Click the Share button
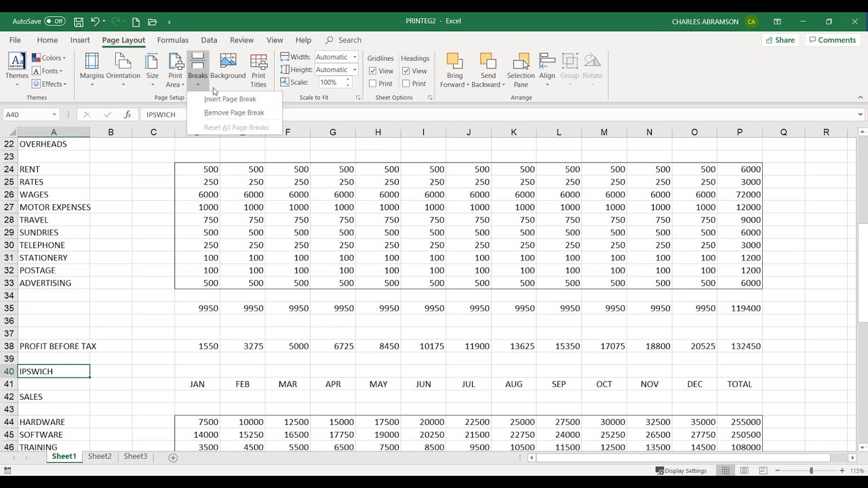Image resolution: width=868 pixels, height=488 pixels. click(780, 40)
